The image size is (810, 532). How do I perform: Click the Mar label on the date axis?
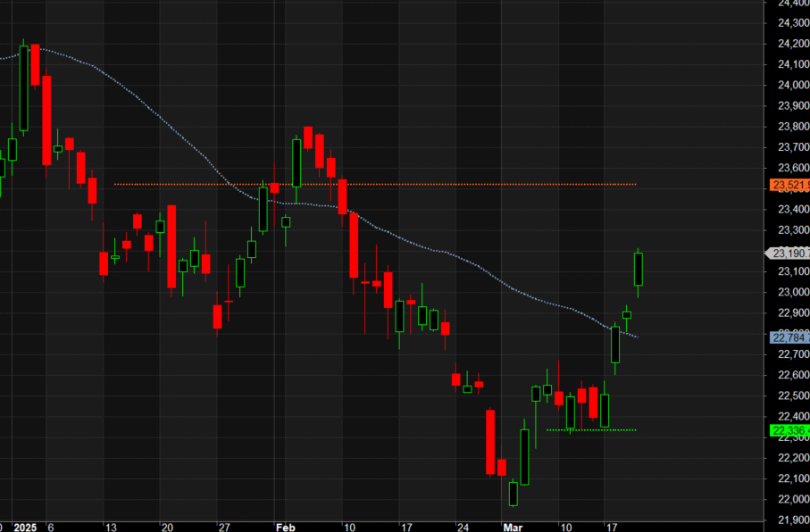pyautogui.click(x=510, y=526)
